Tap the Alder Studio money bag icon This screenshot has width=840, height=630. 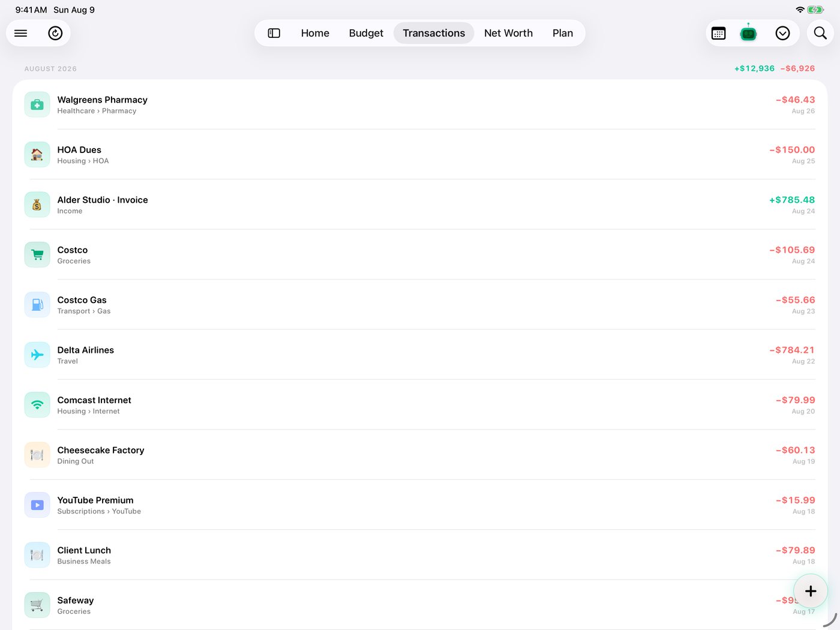click(37, 205)
